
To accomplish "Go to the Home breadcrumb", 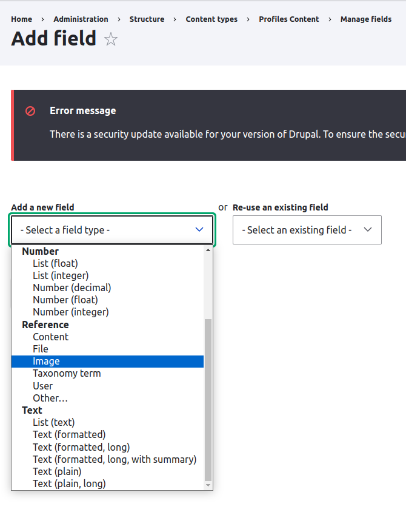I will tap(21, 19).
